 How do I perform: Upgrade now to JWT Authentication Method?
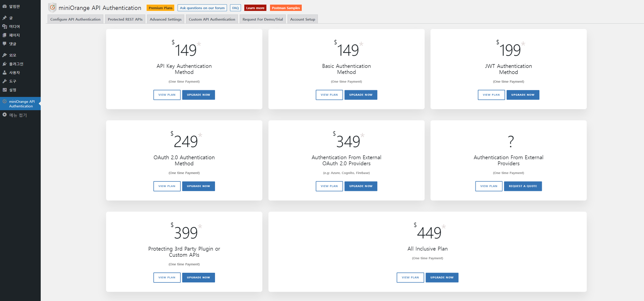tap(523, 95)
